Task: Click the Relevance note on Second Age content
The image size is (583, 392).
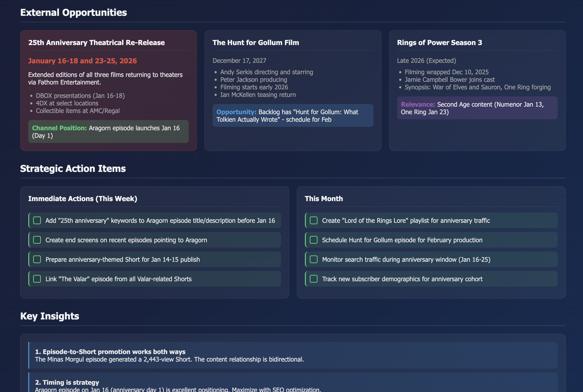Action: [x=477, y=108]
